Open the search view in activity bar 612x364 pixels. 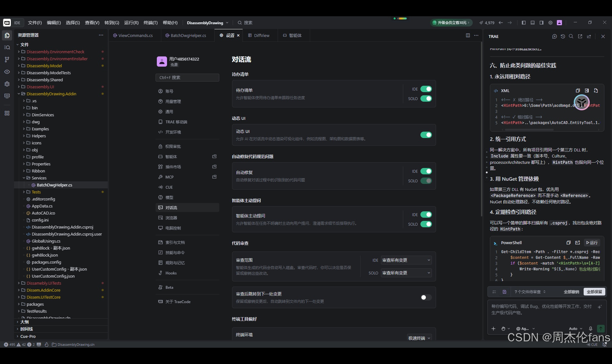(x=7, y=47)
